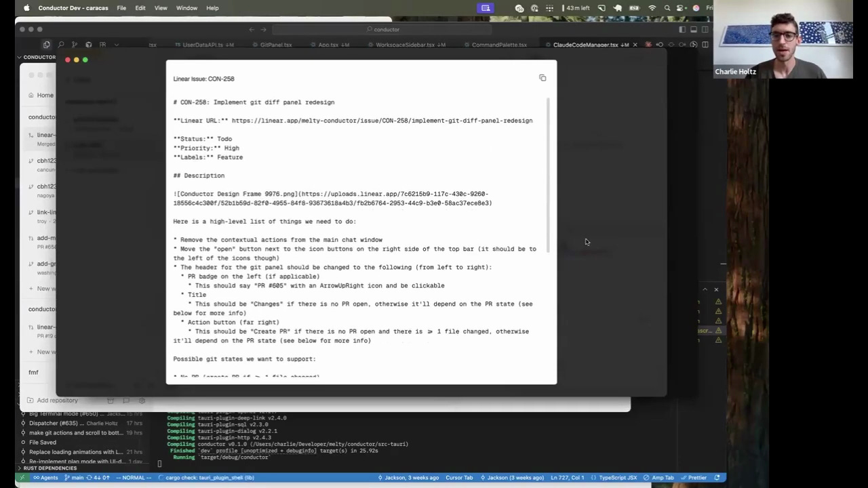Viewport: 868px width, 488px height.
Task: Click the Linear Issue: CON-258 title
Action: point(203,79)
